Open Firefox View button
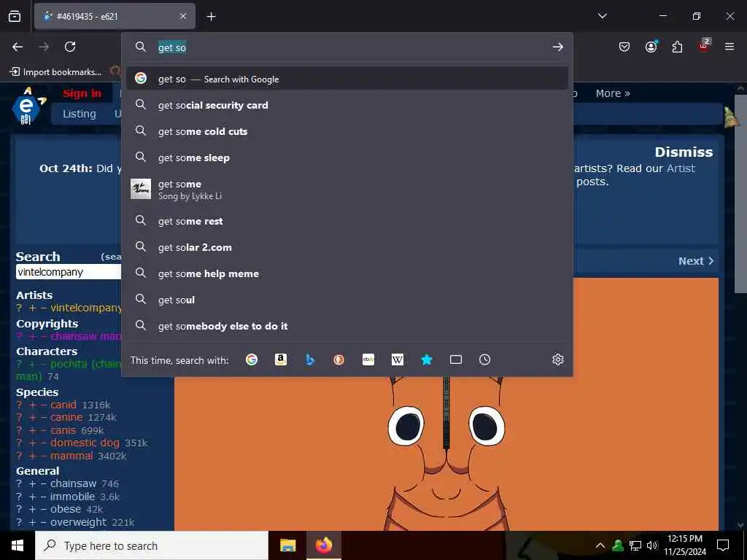This screenshot has height=560, width=747. 15,17
